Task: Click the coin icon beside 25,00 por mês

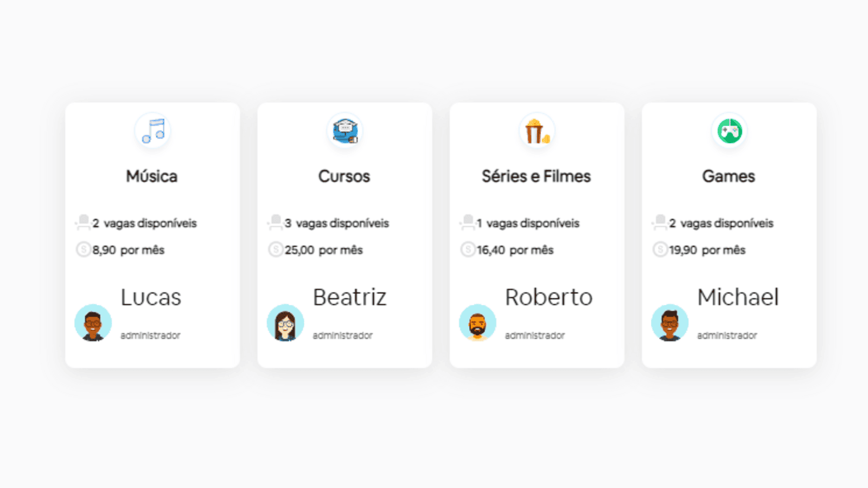Action: point(276,249)
